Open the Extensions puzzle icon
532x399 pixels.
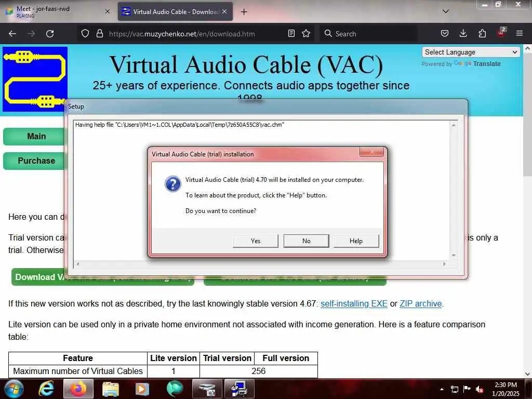[x=482, y=34]
